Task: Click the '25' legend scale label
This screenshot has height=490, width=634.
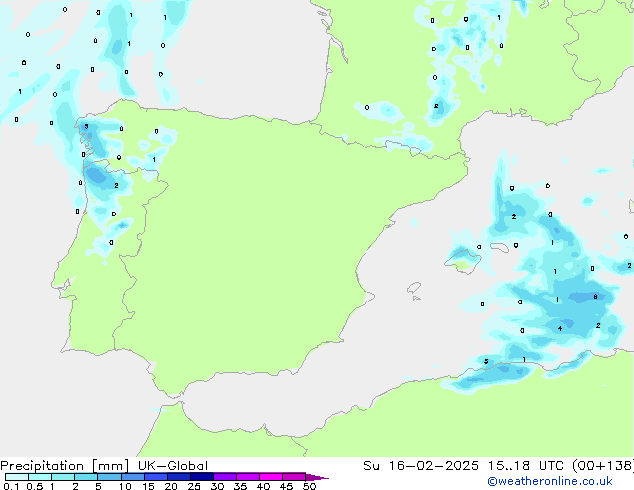Action: (x=194, y=486)
